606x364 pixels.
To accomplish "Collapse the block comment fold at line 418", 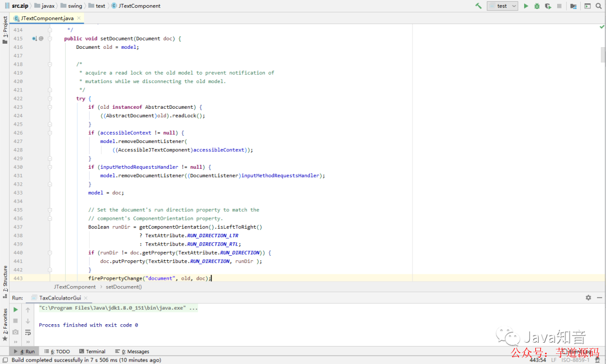I will (x=50, y=64).
